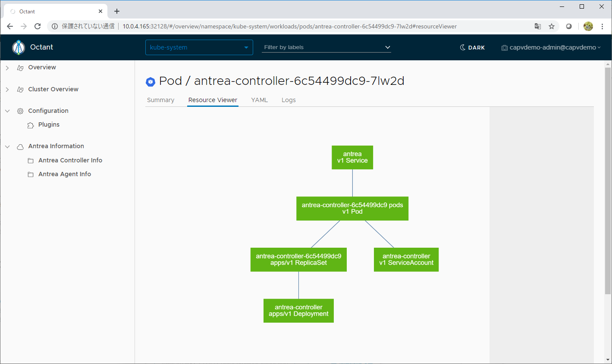Click the Antrea Information cloud icon
Image resolution: width=612 pixels, height=364 pixels.
pos(20,147)
